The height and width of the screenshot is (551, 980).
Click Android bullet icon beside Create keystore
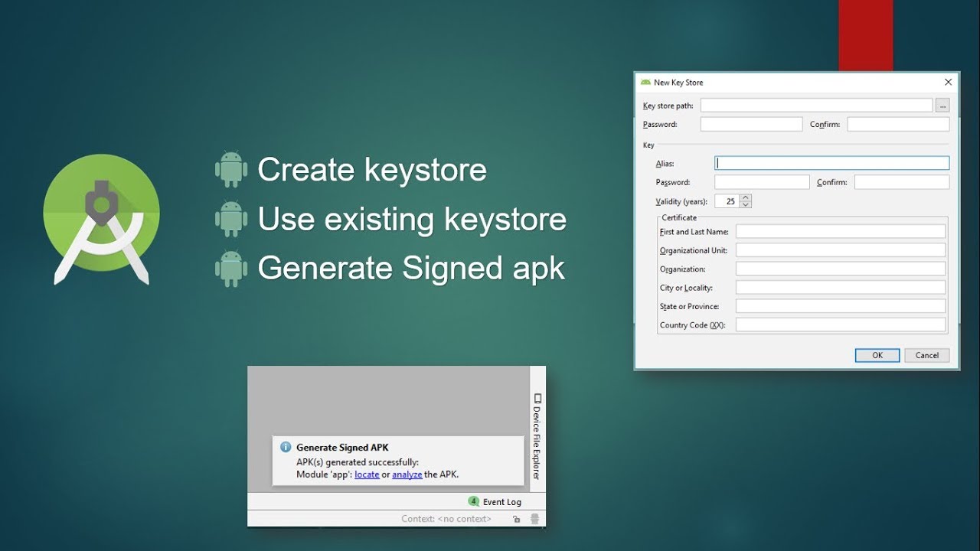coord(231,170)
